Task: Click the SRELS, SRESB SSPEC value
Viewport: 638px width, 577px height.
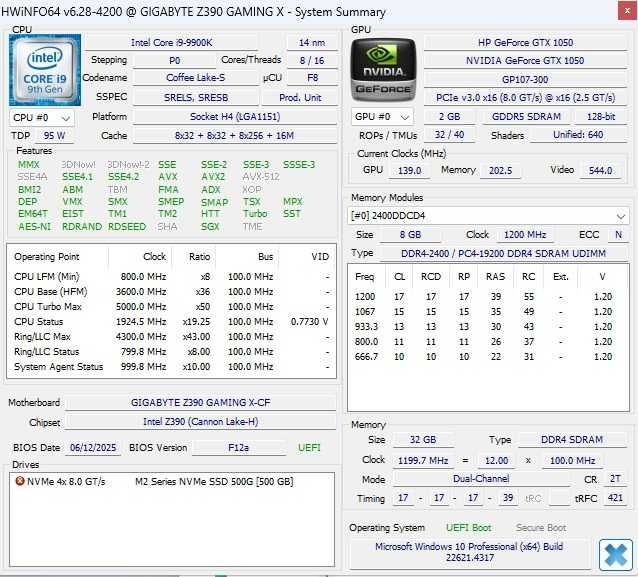Action: (196, 98)
